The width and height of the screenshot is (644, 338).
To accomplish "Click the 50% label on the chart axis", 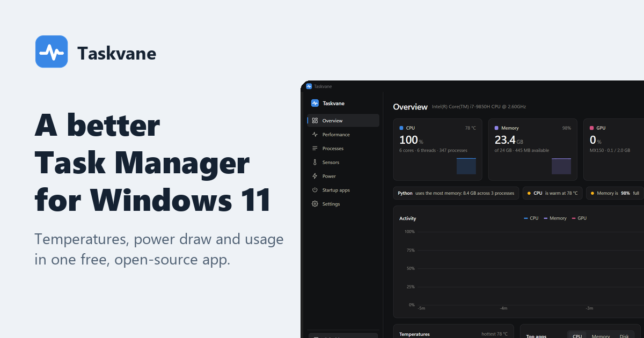I will (x=411, y=268).
